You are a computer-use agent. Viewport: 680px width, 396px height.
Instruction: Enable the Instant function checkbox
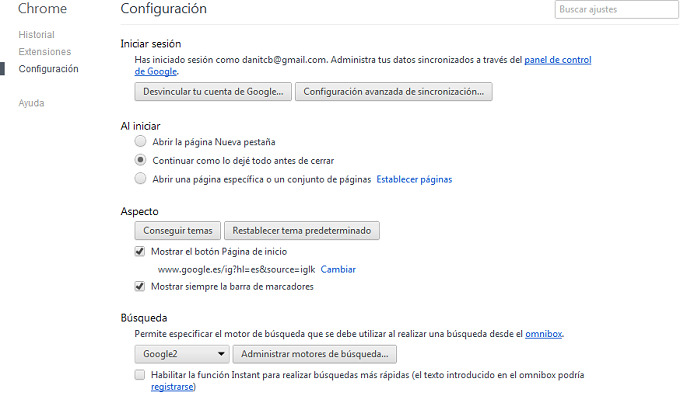(x=140, y=375)
